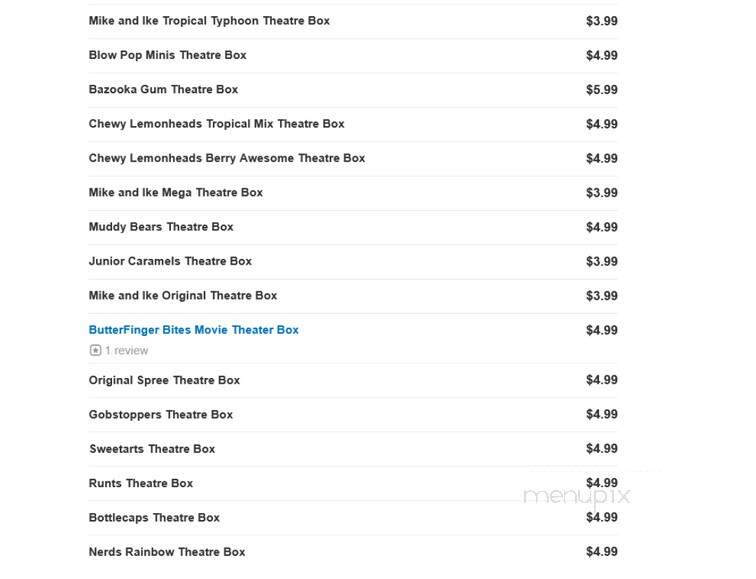Select Bottlecaps Theatre Box
Image resolution: width=756 pixels, height=579 pixels.
point(154,518)
